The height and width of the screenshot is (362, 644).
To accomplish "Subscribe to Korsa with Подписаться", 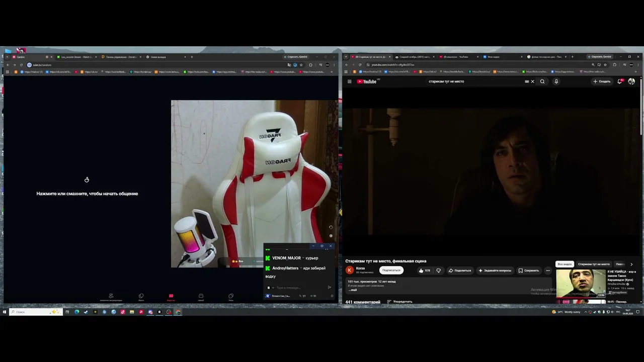I will [391, 270].
